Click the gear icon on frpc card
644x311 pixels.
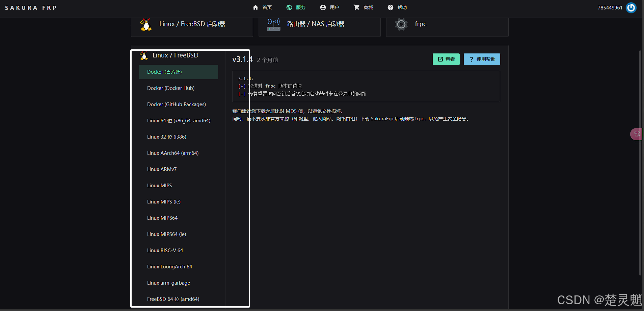(x=401, y=24)
